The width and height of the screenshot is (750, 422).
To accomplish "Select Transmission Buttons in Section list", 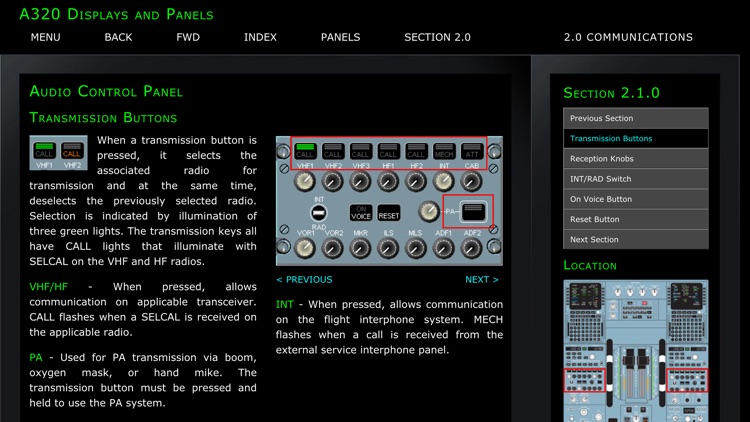I will pos(636,138).
